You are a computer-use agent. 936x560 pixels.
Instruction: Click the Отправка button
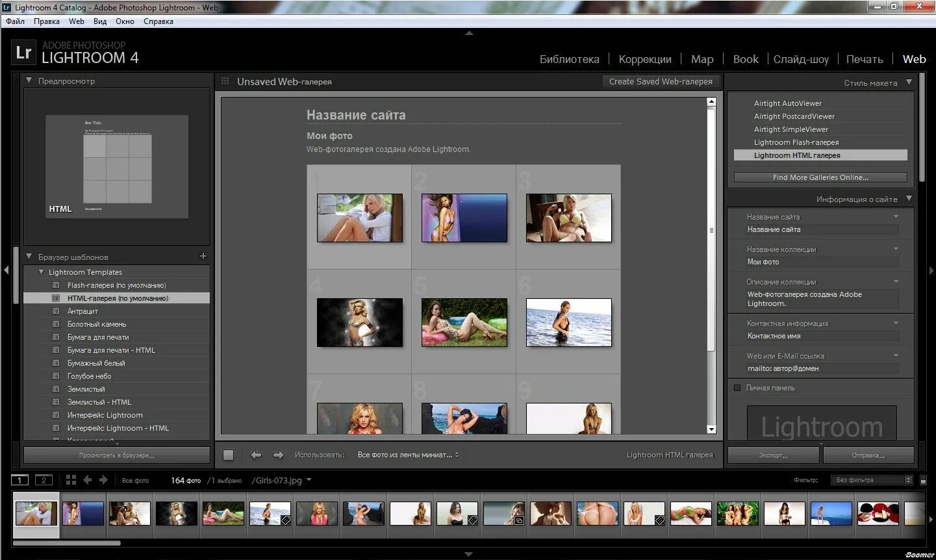868,455
